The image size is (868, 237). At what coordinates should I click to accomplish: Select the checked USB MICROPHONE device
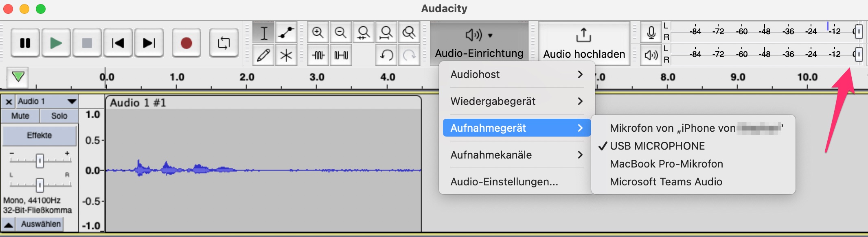pos(693,146)
